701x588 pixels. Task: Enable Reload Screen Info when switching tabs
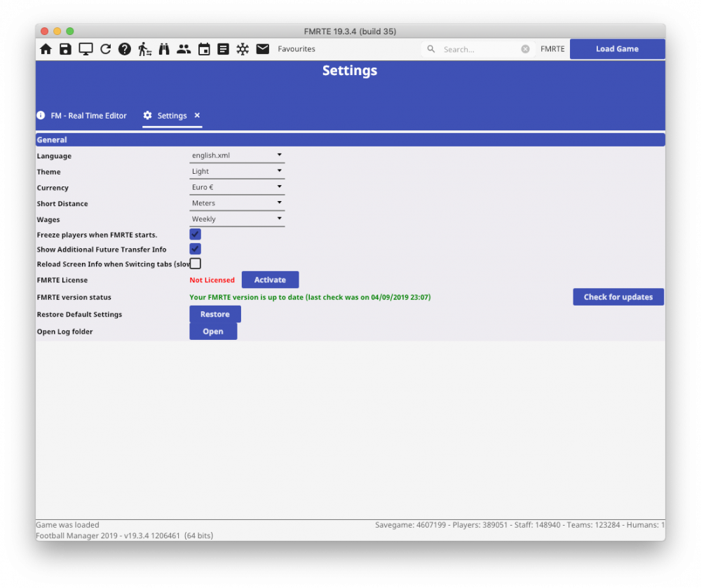[x=196, y=264]
